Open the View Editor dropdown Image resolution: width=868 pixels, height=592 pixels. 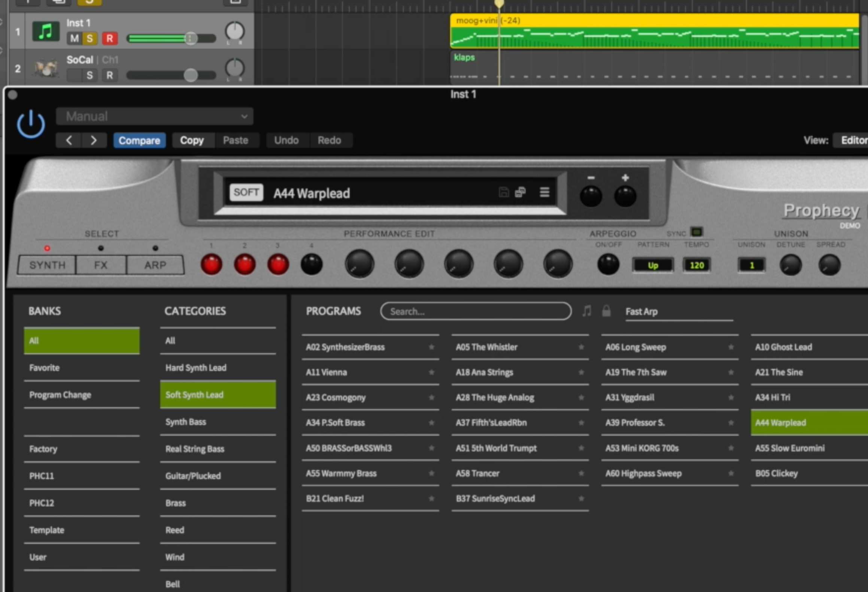pos(853,140)
